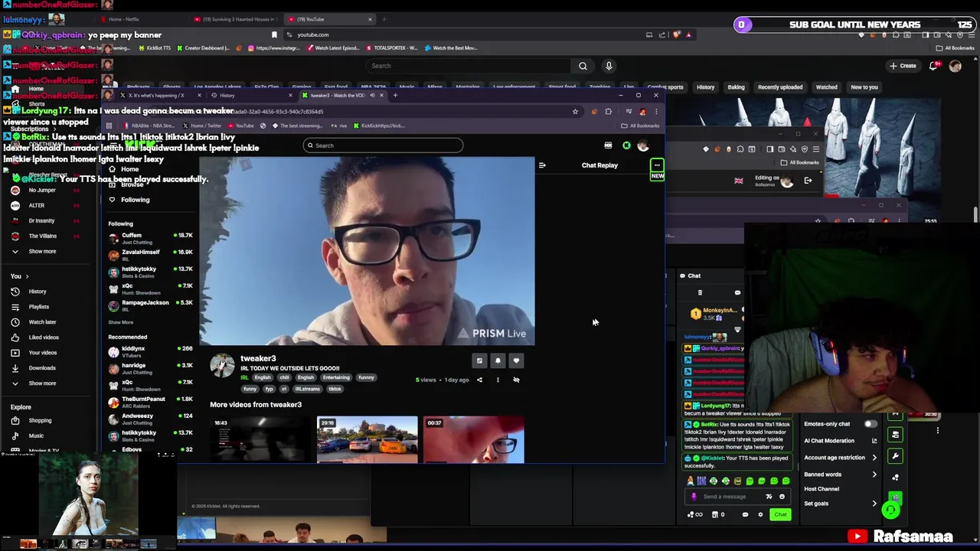Select Host Channel option

(822, 489)
